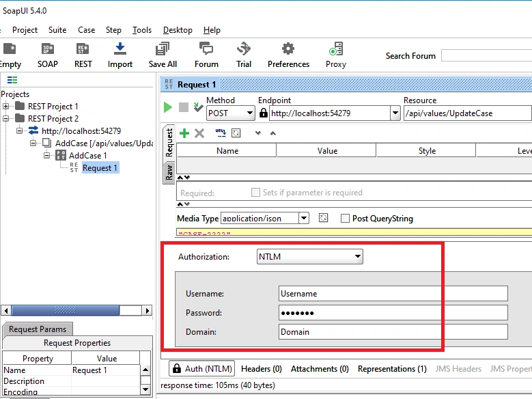Click the navigator horizontal scrollbar thumb
532x399 pixels.
tap(66, 310)
